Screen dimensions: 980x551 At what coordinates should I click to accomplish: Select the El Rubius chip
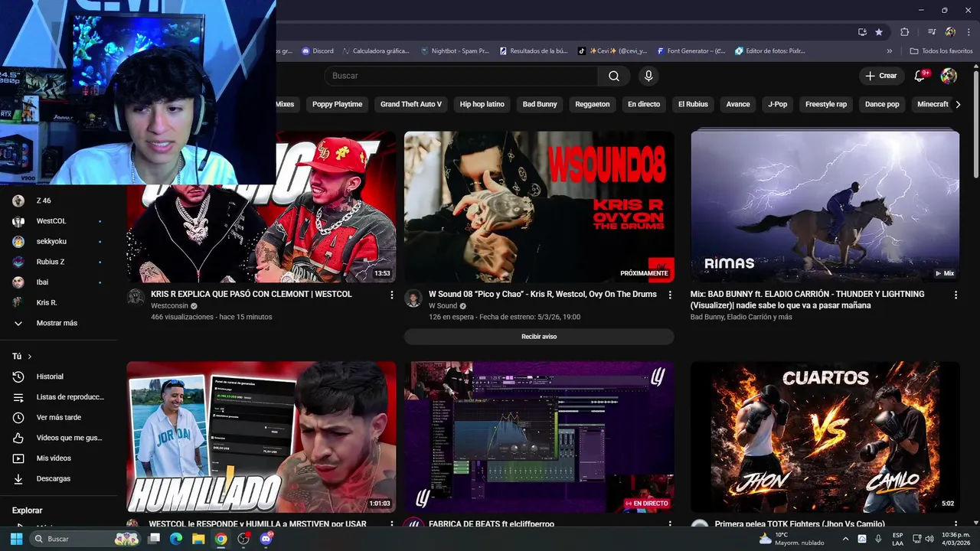[693, 104]
